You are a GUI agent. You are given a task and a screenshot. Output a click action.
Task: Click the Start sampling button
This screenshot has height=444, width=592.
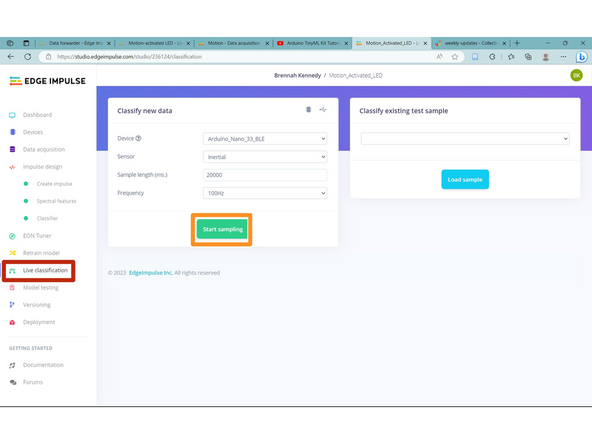[222, 229]
